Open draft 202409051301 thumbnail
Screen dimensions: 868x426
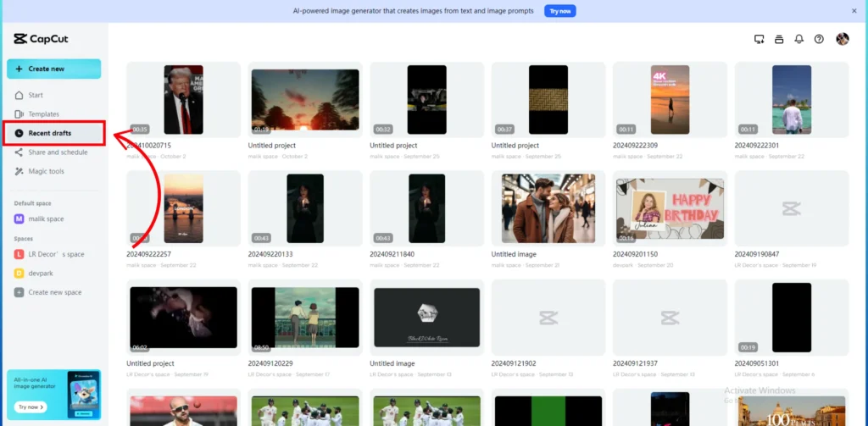point(792,318)
